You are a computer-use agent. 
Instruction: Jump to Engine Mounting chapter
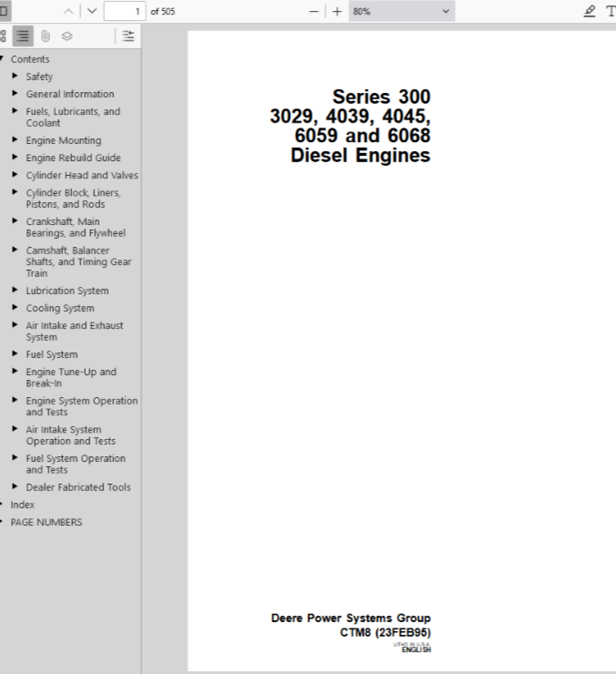point(64,140)
